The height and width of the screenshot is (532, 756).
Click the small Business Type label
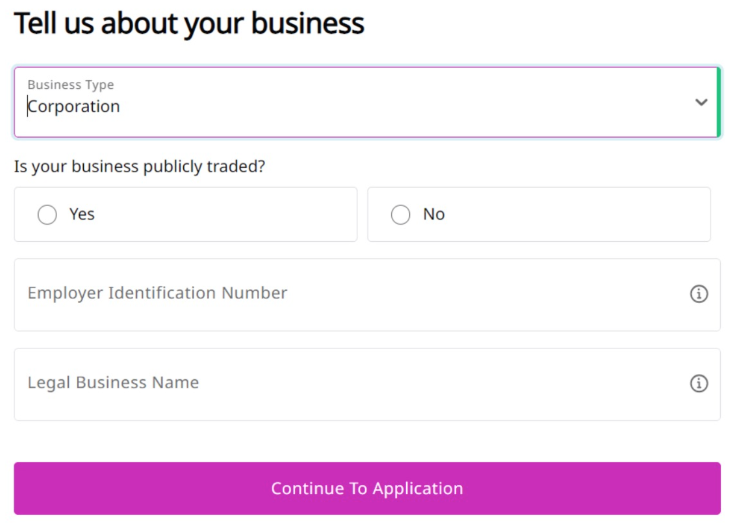pos(71,85)
